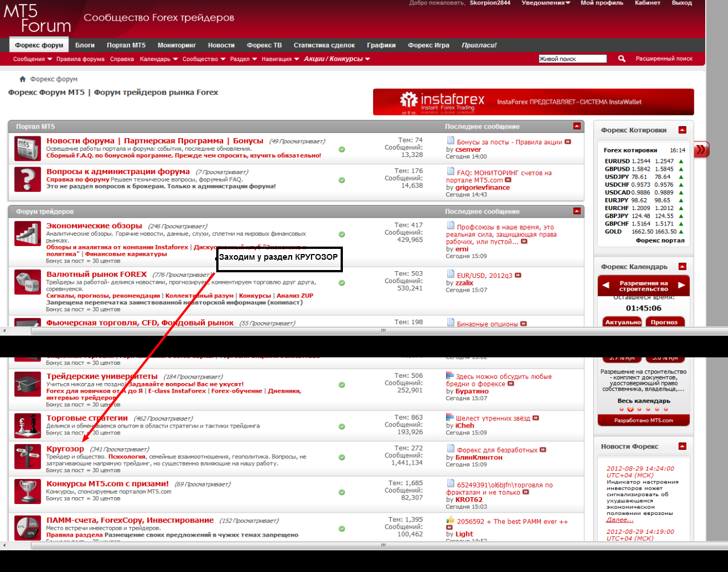Click the Далее... link in forex news
The width and height of the screenshot is (728, 572).
[x=620, y=520]
